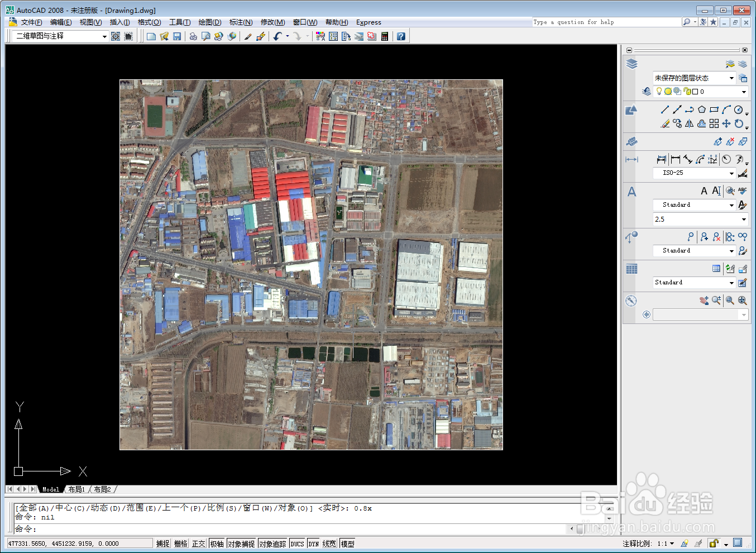
Task: Click the Type a question for help box
Action: pyautogui.click(x=606, y=22)
